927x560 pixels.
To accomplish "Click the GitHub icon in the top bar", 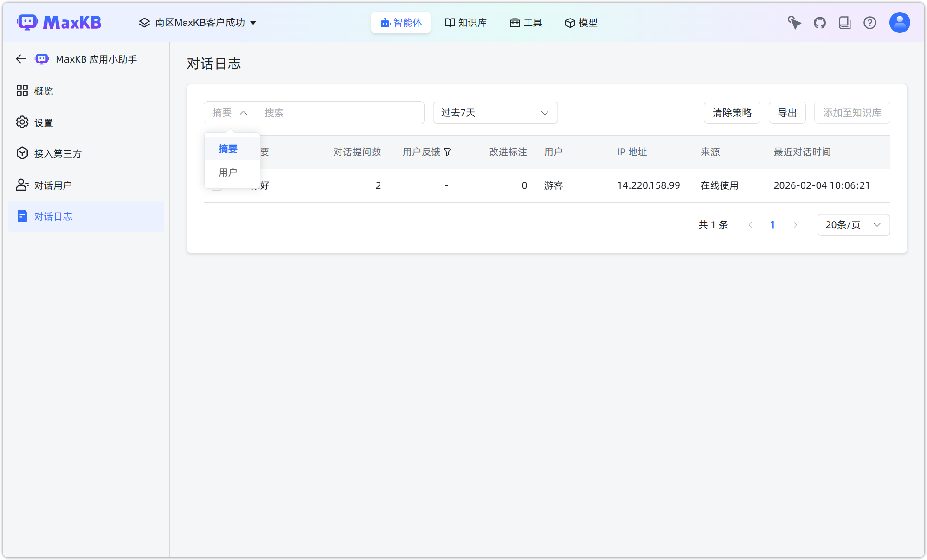I will coord(820,22).
